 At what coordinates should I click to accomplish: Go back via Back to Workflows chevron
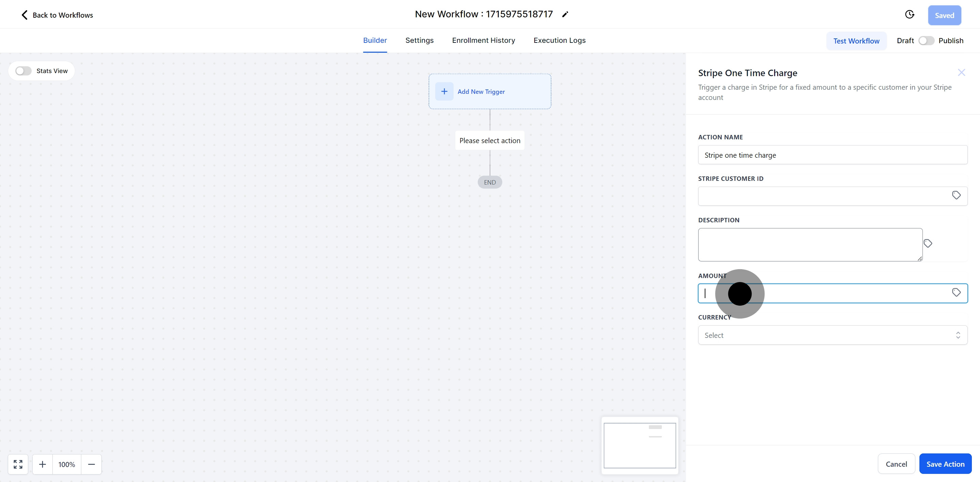coord(25,15)
